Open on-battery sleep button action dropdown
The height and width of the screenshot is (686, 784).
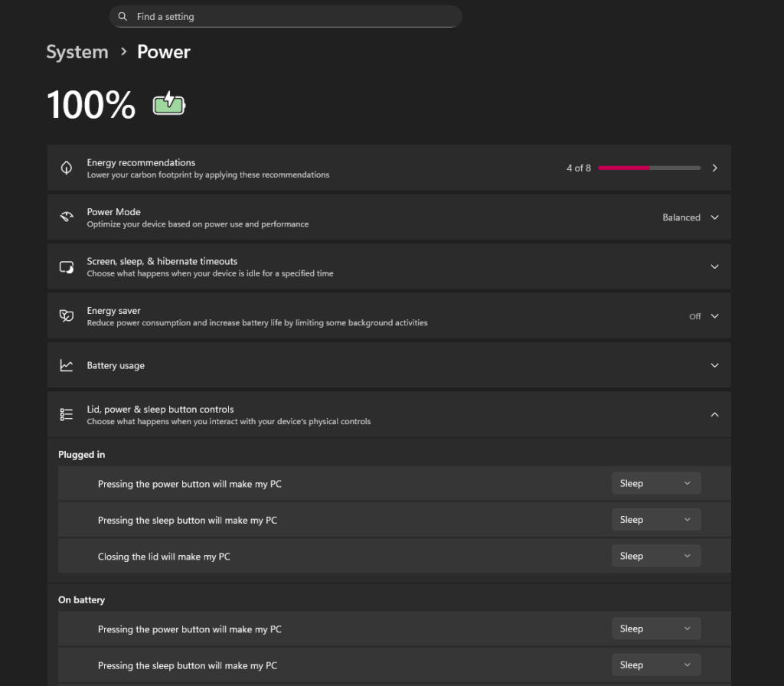tap(656, 665)
